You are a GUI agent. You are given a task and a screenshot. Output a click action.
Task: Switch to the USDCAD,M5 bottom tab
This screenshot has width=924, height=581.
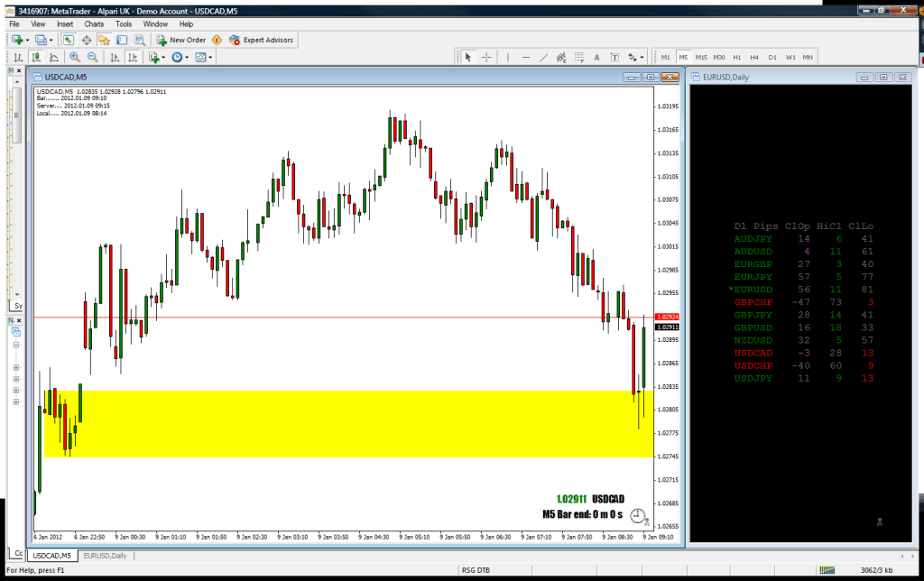pyautogui.click(x=51, y=556)
